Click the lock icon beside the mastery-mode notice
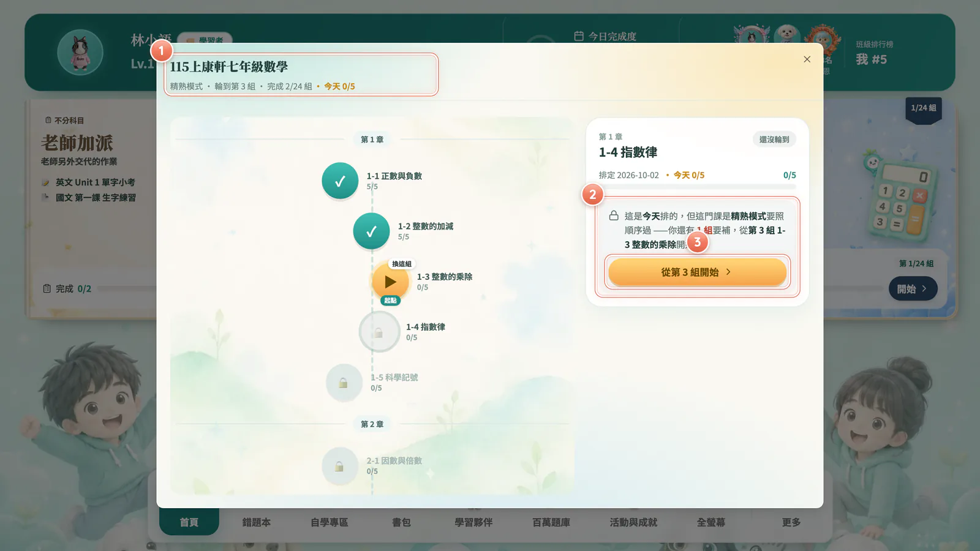This screenshot has height=551, width=980. pos(613,216)
